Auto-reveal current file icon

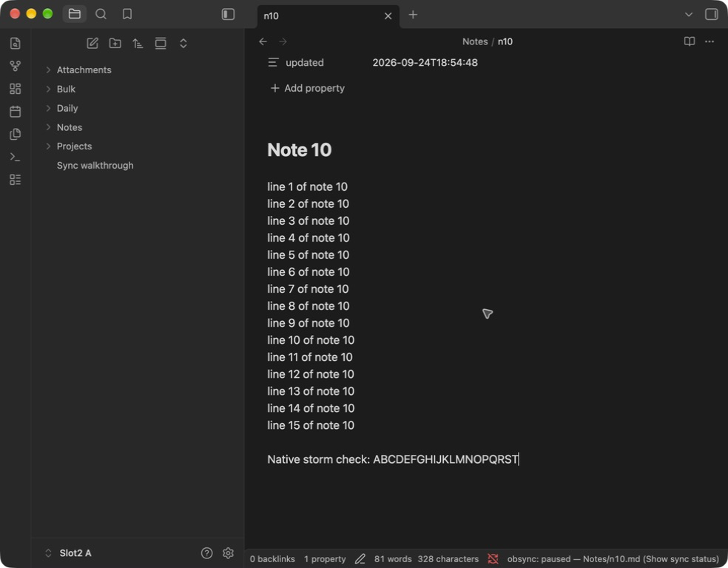coord(161,43)
